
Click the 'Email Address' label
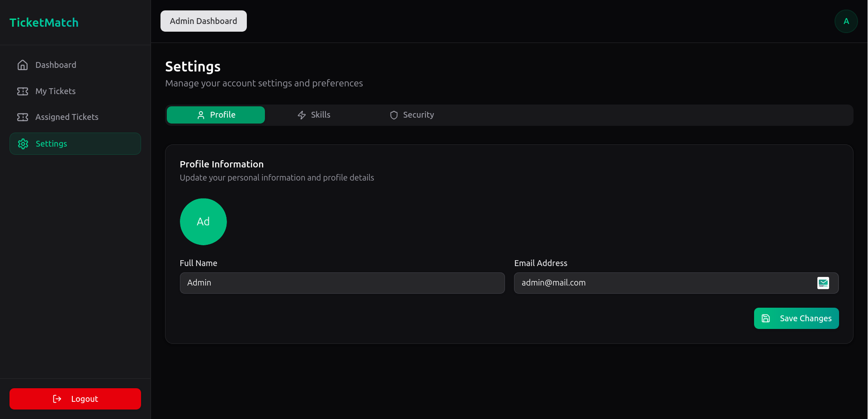(x=541, y=263)
